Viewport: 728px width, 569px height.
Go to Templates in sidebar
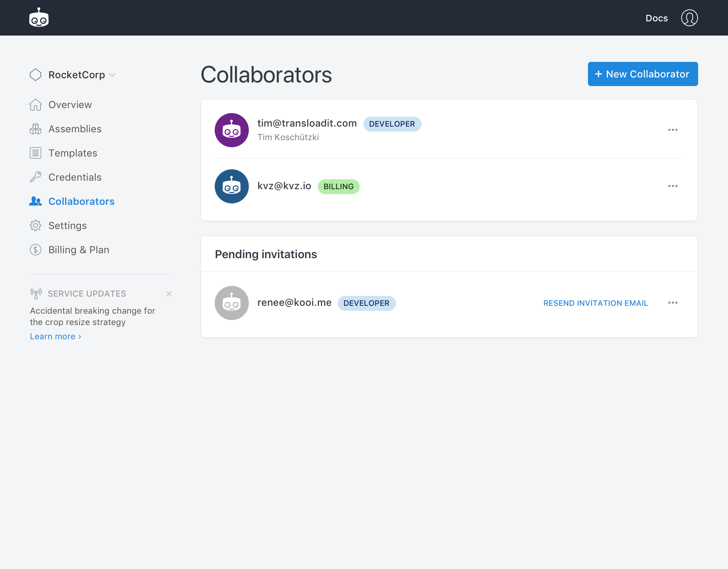click(73, 153)
